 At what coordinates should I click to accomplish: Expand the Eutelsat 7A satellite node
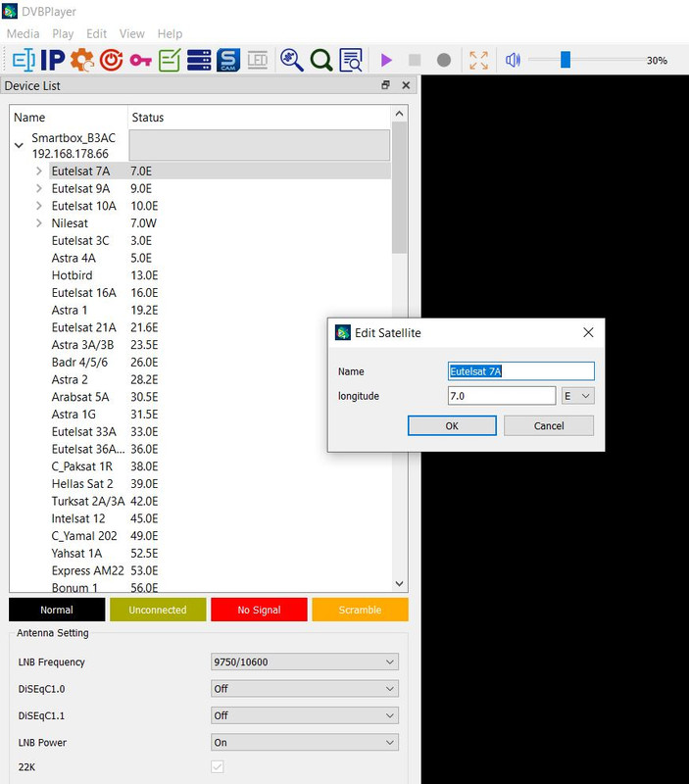[x=39, y=171]
